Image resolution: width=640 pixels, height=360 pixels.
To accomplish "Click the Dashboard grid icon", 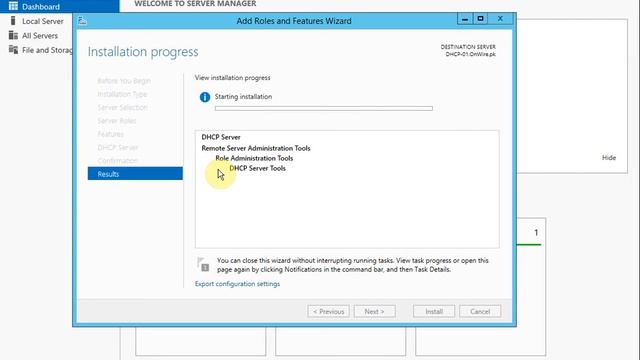I will tap(13, 6).
